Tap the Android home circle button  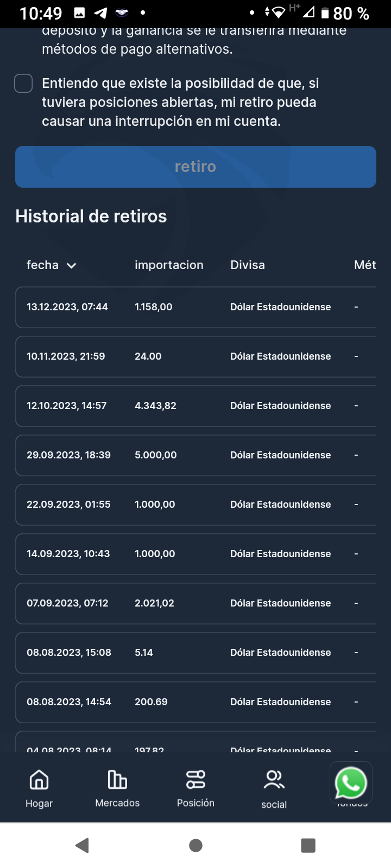[195, 845]
